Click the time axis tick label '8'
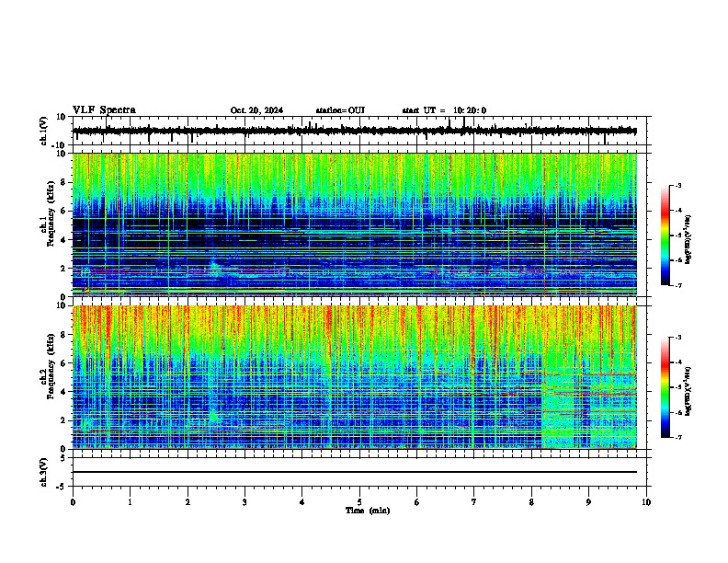The image size is (728, 563). coord(531,502)
